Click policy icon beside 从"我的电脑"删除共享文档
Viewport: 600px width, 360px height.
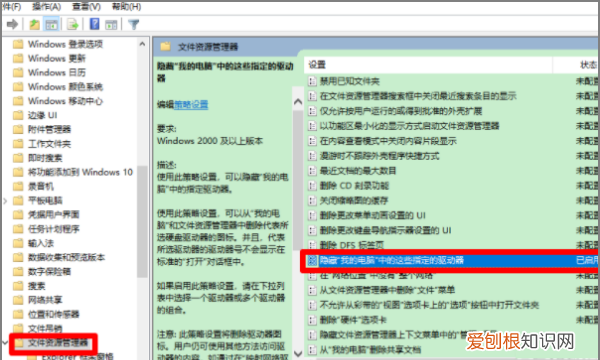pyautogui.click(x=312, y=349)
